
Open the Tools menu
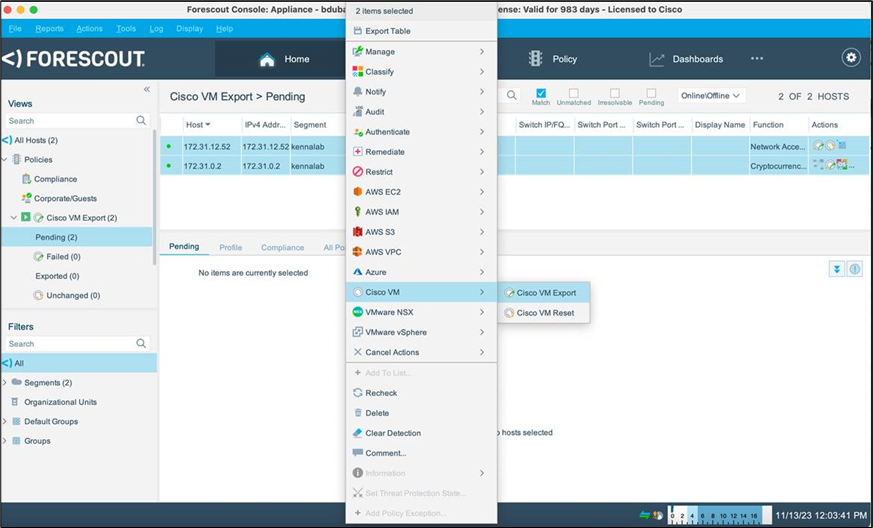tap(126, 28)
